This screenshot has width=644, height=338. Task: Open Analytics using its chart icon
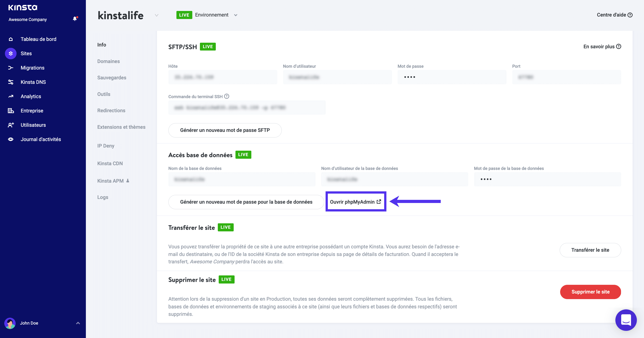pos(11,96)
